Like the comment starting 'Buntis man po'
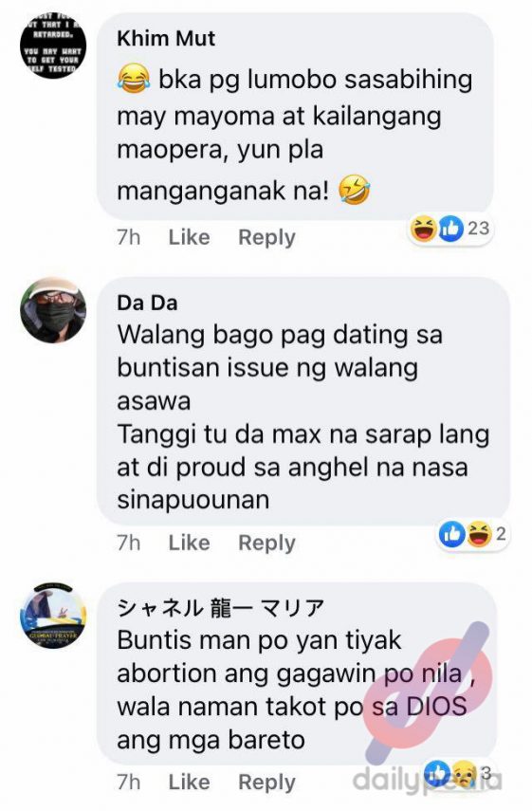This screenshot has height=811, width=532. coord(190,782)
